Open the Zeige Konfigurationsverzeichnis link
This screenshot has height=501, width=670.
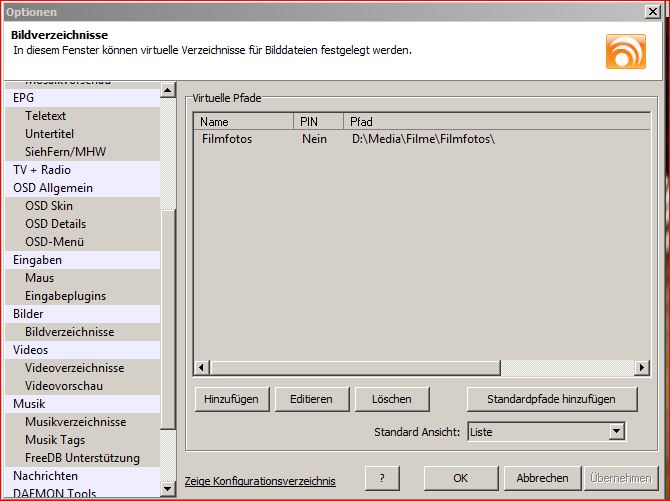point(261,481)
